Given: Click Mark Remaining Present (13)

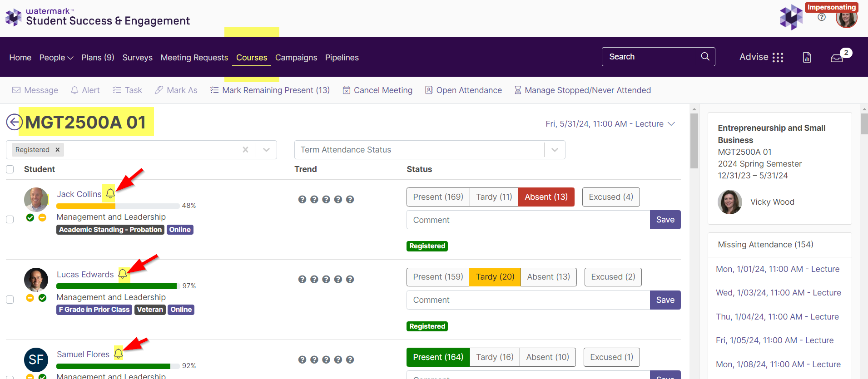Looking at the screenshot, I should click(270, 90).
